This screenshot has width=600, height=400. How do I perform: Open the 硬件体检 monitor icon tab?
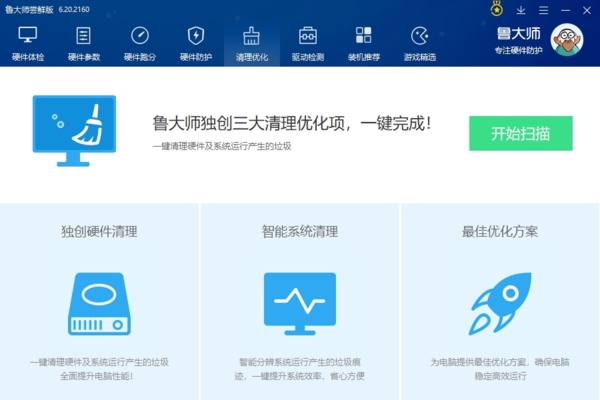coord(28,35)
